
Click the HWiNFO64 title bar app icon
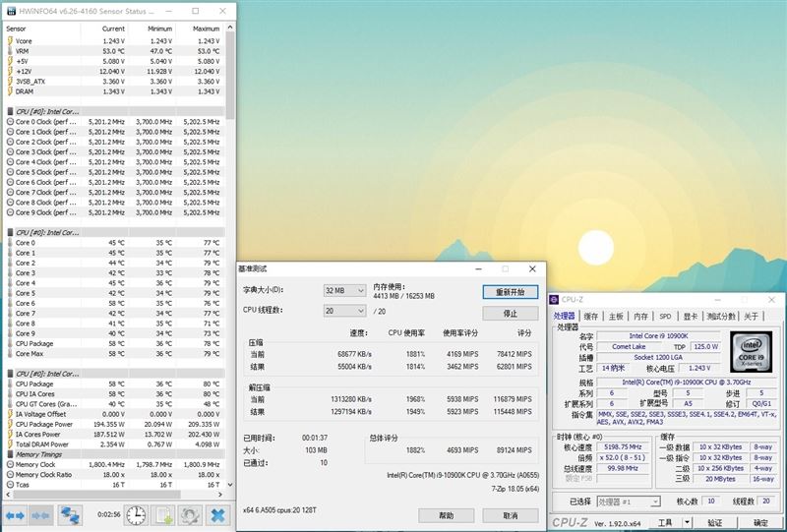11,11
